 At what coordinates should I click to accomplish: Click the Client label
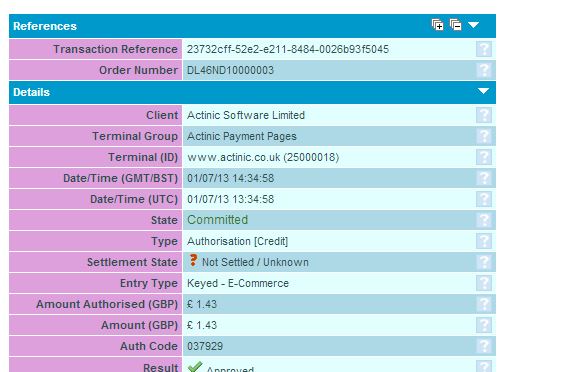pos(162,115)
